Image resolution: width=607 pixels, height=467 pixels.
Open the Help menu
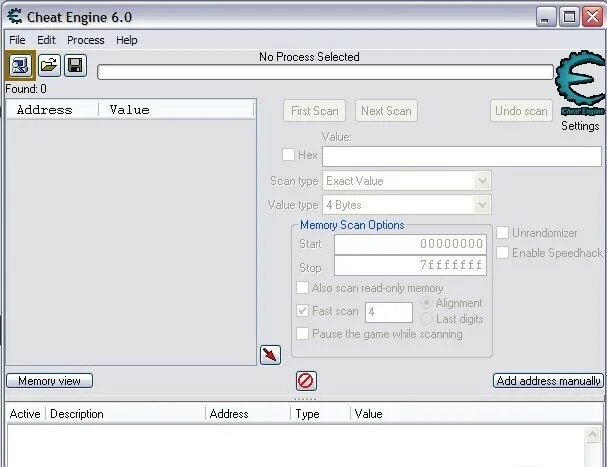click(127, 40)
